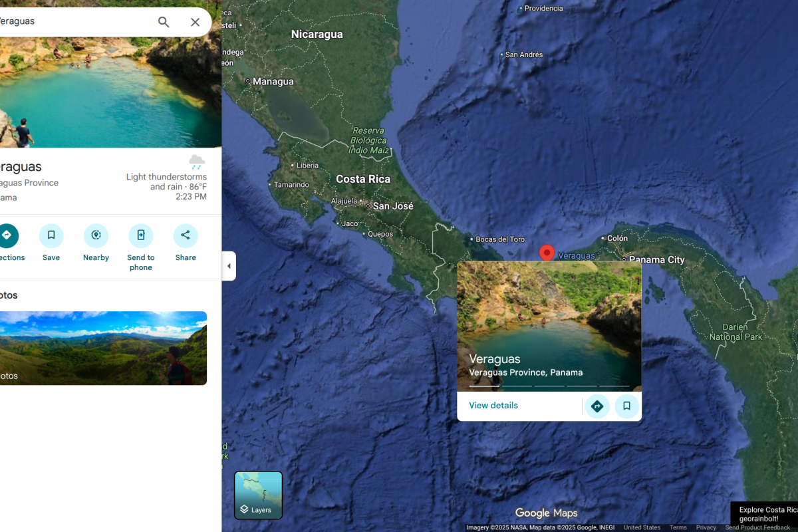Share the Veraguas location
The height and width of the screenshot is (532, 798).
point(186,235)
